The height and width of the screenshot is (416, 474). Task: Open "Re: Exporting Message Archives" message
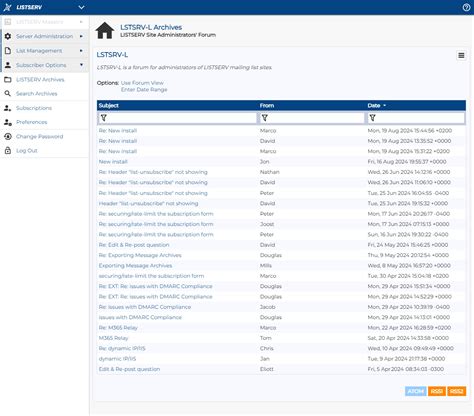(140, 255)
